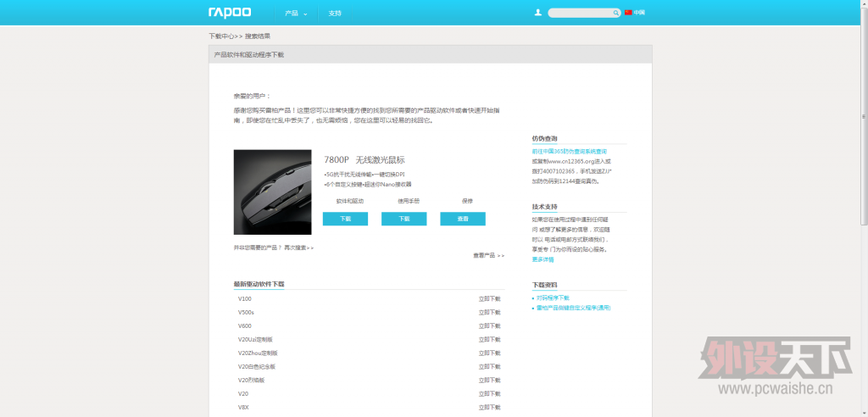This screenshot has height=417, width=868.
Task: Select the V20Zhou定制版 row text
Action: (258, 353)
